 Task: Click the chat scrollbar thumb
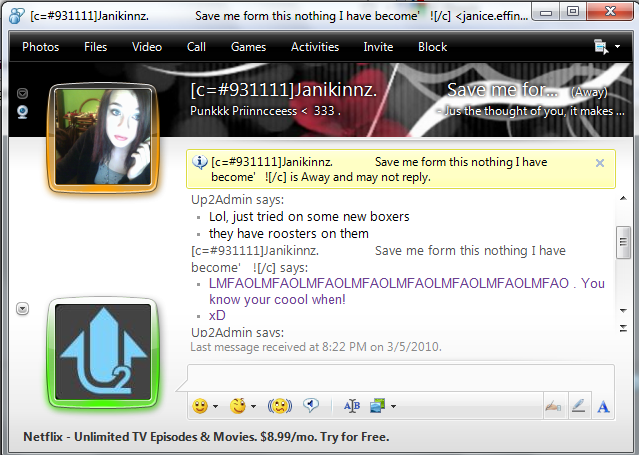[x=623, y=242]
